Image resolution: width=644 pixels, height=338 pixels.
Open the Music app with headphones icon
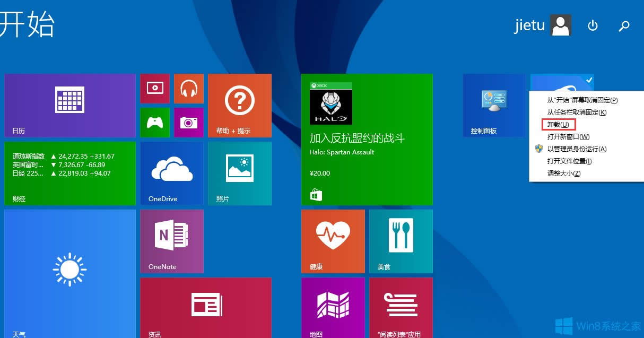coord(189,88)
